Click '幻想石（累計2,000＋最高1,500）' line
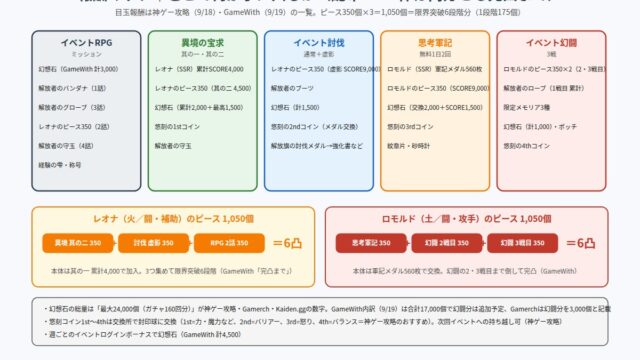Screen dimensions: 640x360 click(x=199, y=107)
